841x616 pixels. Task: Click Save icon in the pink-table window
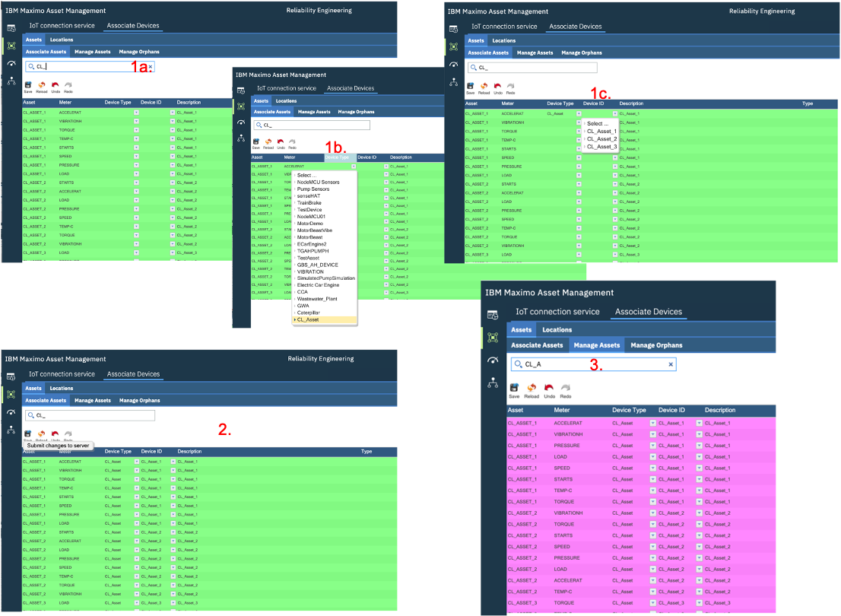(x=514, y=387)
